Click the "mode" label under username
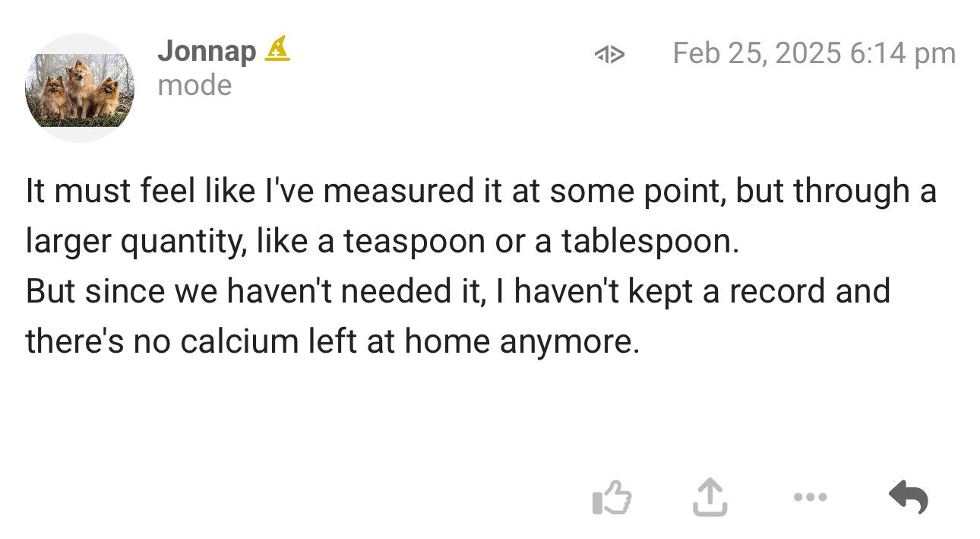The image size is (980, 539). pyautogui.click(x=194, y=85)
